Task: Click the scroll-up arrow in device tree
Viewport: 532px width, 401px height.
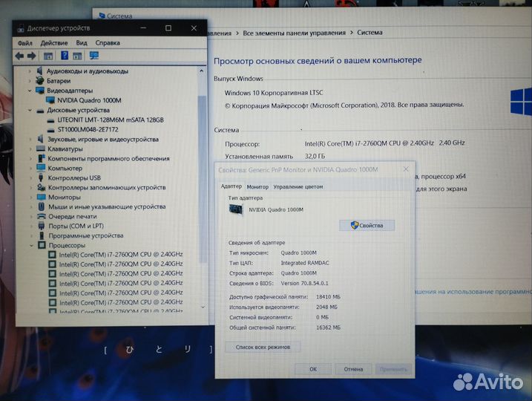Action: 202,71
